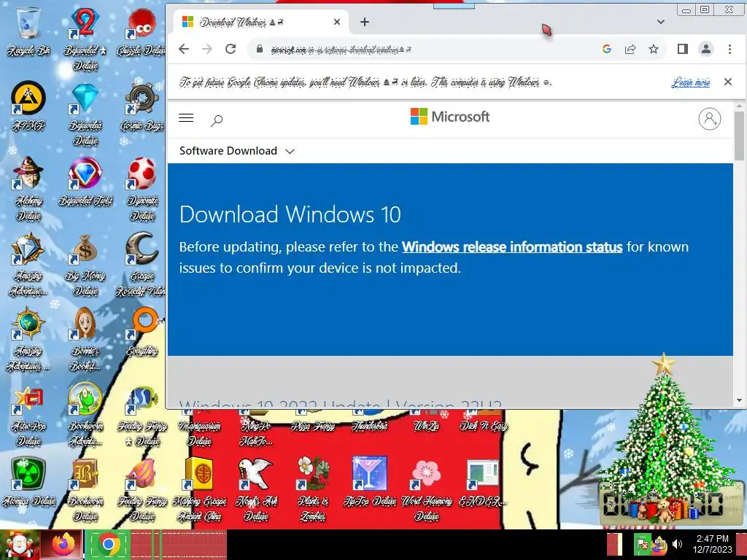Open Action Center flag tray icon
The image size is (747, 560).
tap(642, 544)
